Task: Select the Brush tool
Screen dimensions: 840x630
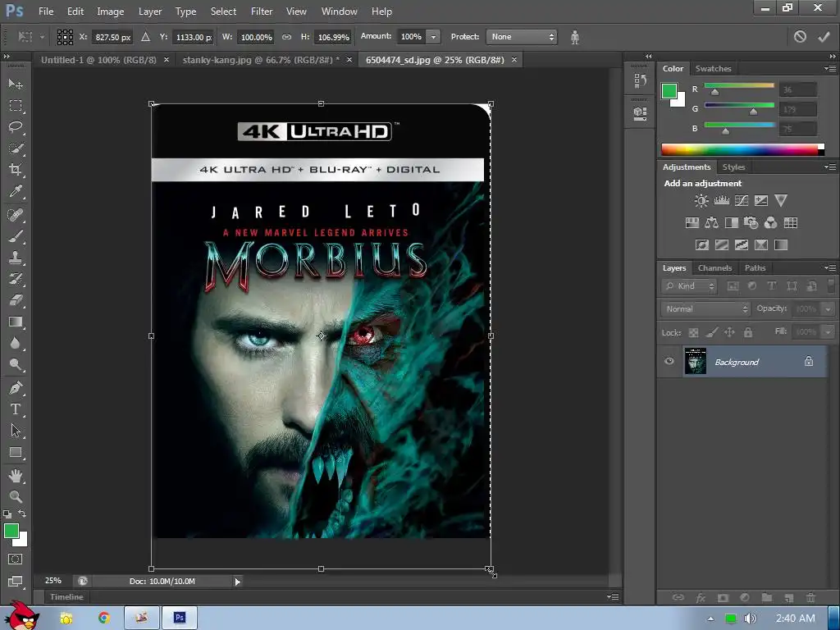Action: [16, 236]
